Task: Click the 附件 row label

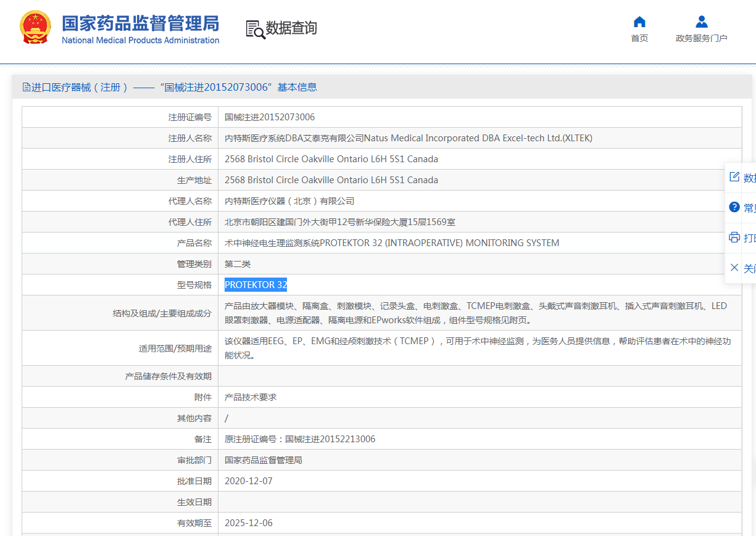Action: [203, 397]
